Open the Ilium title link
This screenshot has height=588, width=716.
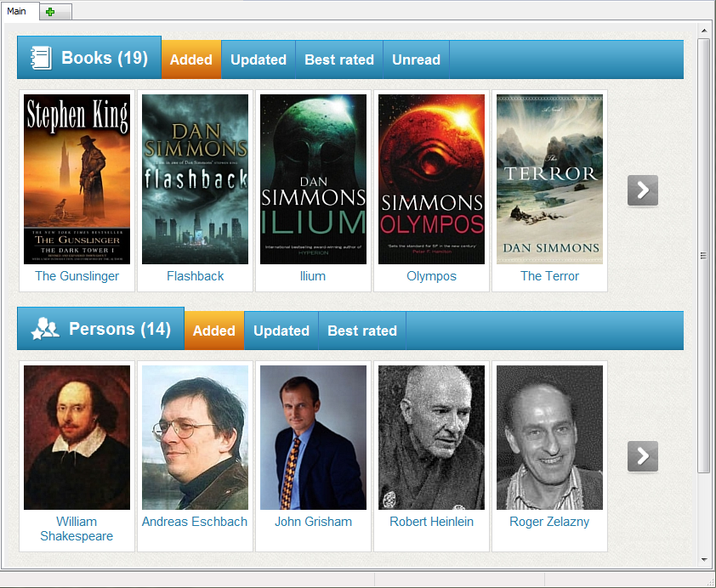313,276
